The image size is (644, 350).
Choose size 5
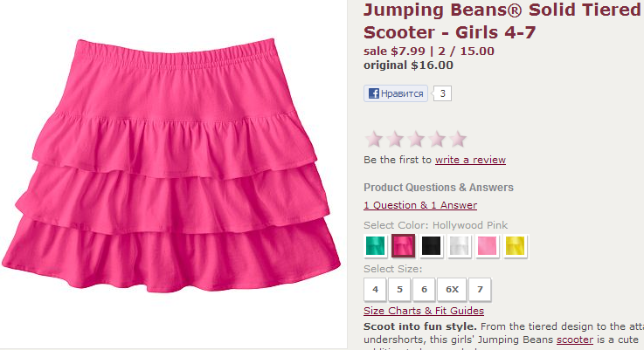point(399,289)
